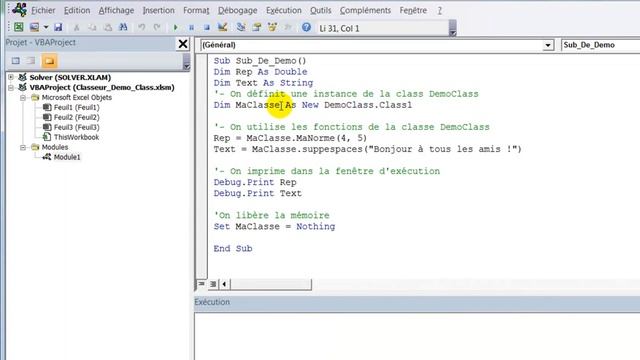Select VBAProject (Classeur_Demo_Class.xlsm) in the tree
The width and height of the screenshot is (640, 360).
[102, 87]
